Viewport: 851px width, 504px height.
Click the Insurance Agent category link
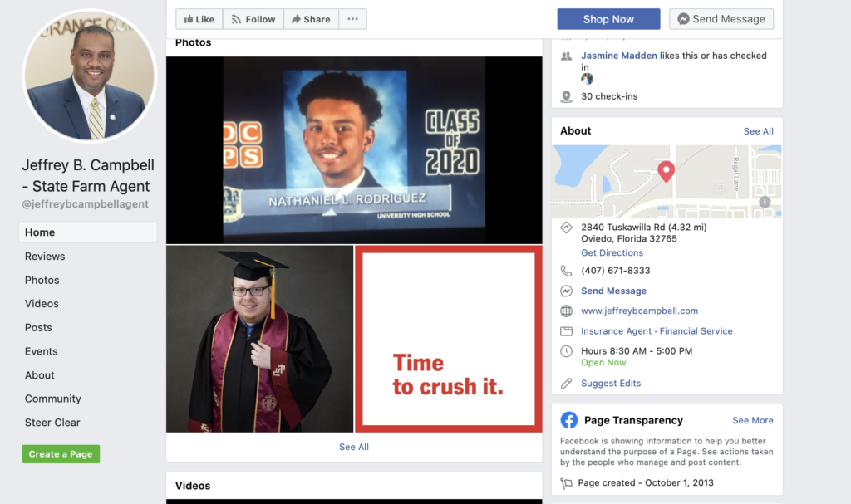(x=616, y=331)
